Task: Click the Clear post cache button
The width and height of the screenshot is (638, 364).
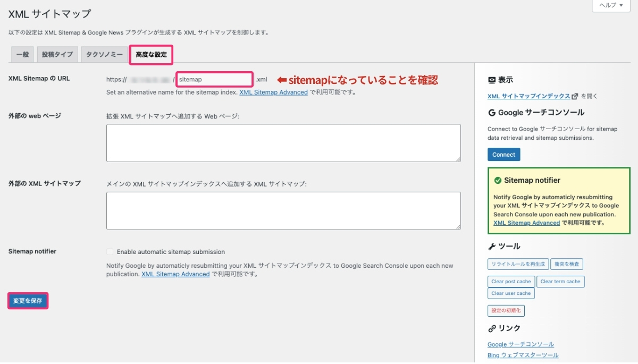Action: pyautogui.click(x=511, y=282)
